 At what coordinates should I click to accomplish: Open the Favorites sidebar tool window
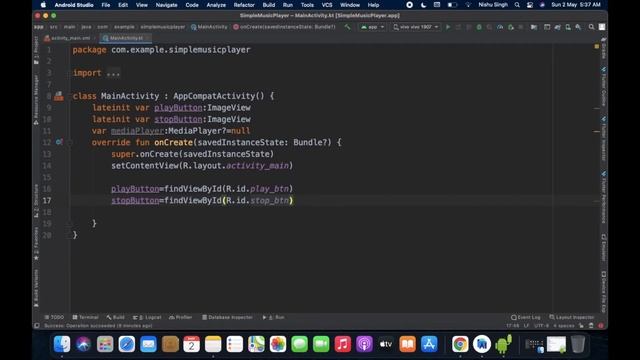(36, 244)
